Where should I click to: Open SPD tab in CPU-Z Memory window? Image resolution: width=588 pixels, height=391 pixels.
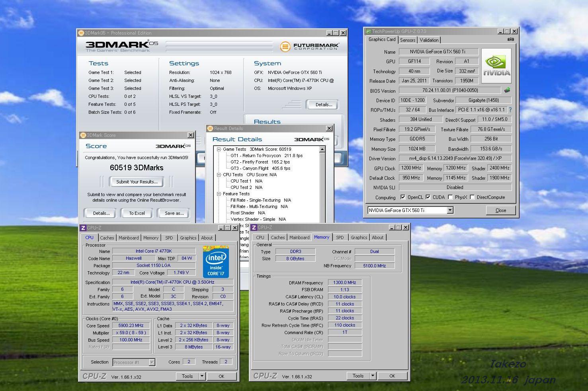pyautogui.click(x=340, y=237)
